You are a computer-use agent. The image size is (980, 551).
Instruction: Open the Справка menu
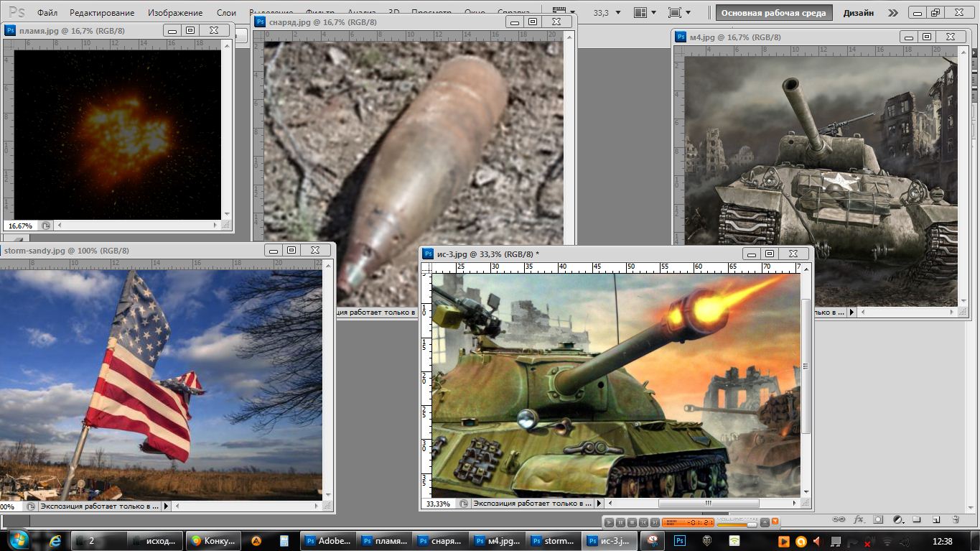[x=513, y=13]
